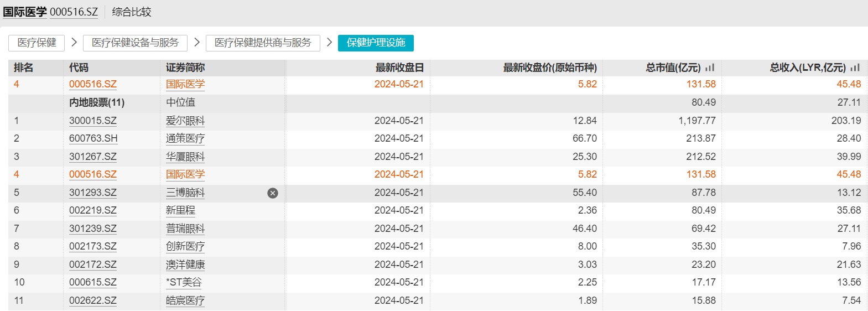The width and height of the screenshot is (868, 311).
Task: Click breadcrumb arrow before 保健护理设施
Action: (x=329, y=42)
